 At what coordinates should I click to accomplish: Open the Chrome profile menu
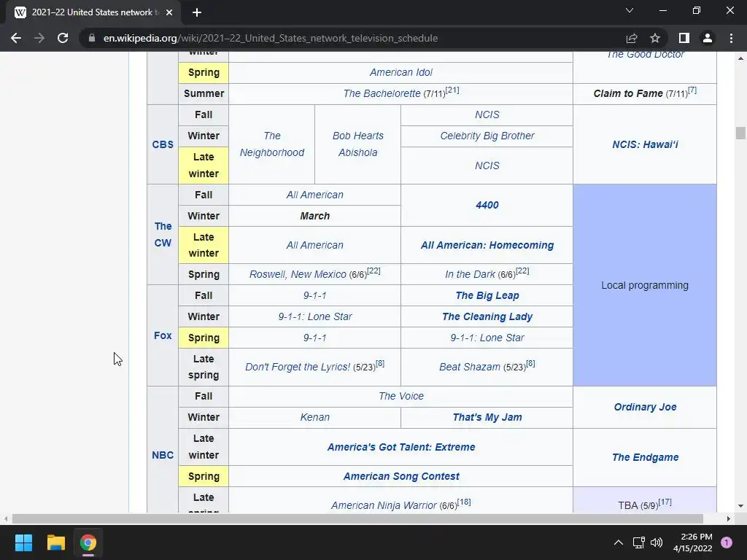[x=708, y=38]
